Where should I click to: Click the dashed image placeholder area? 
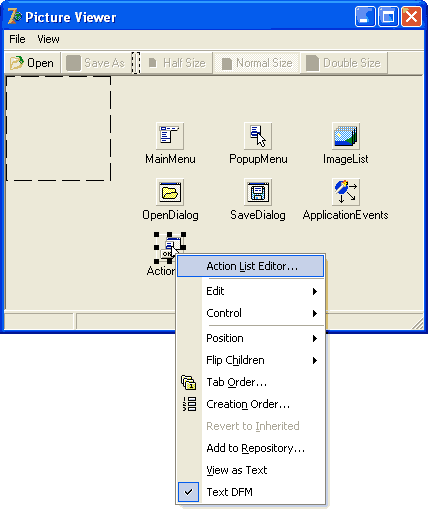tap(59, 129)
